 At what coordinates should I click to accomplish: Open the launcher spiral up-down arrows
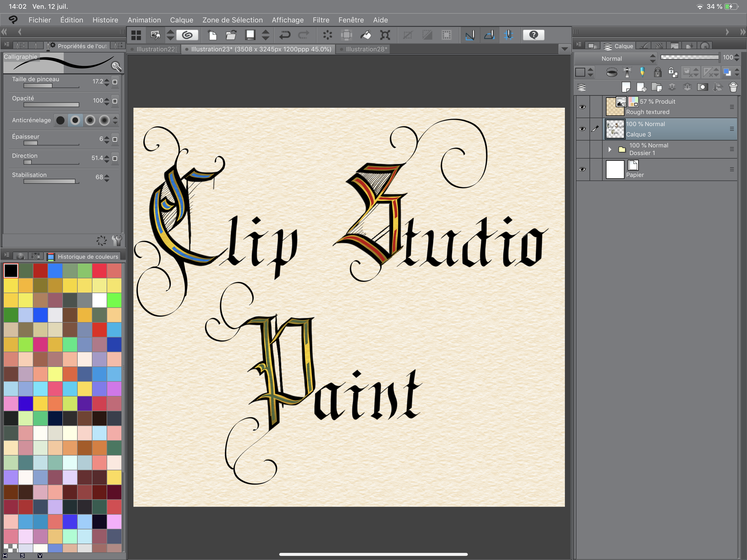[171, 35]
